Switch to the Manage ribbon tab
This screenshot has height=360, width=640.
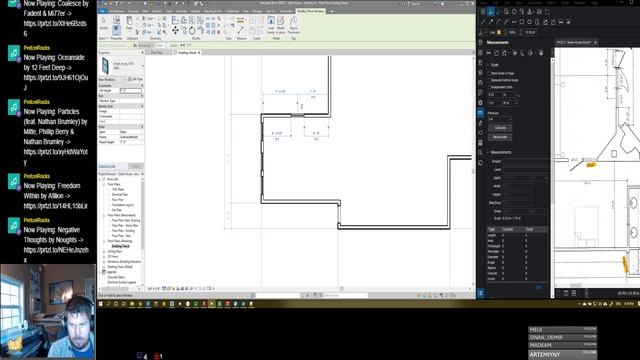[257, 11]
